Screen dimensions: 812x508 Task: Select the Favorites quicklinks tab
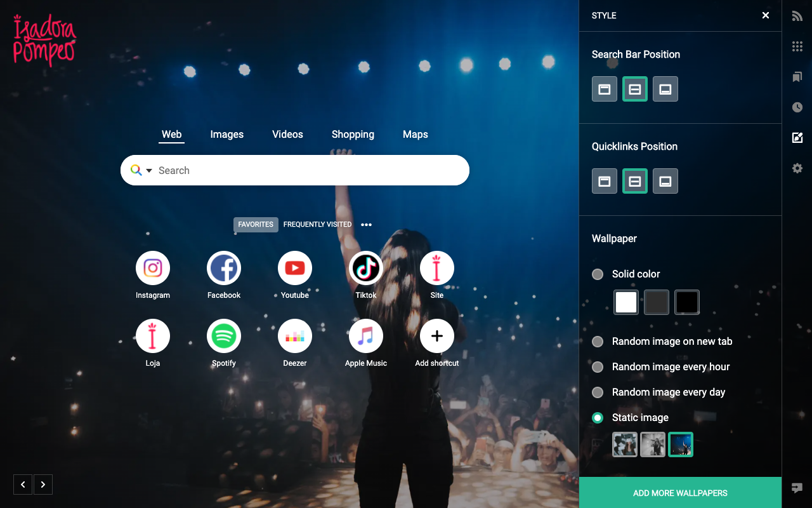pos(256,225)
